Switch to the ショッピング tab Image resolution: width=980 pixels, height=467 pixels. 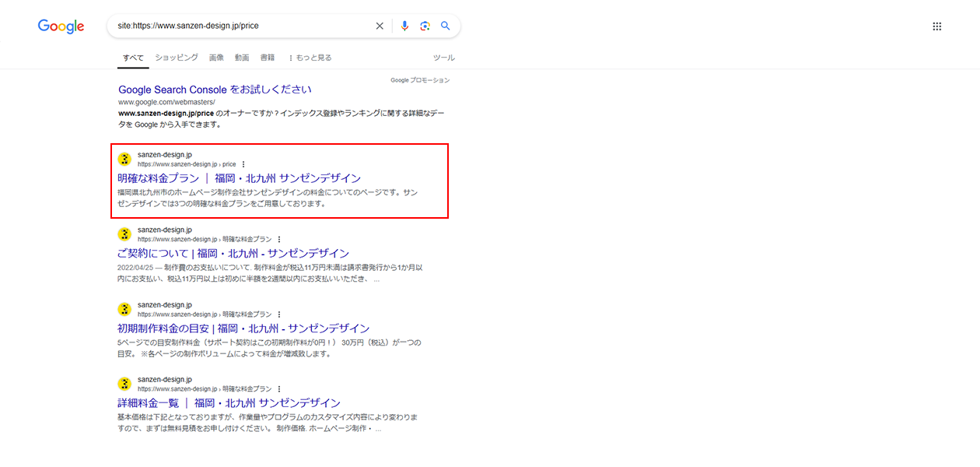[177, 58]
